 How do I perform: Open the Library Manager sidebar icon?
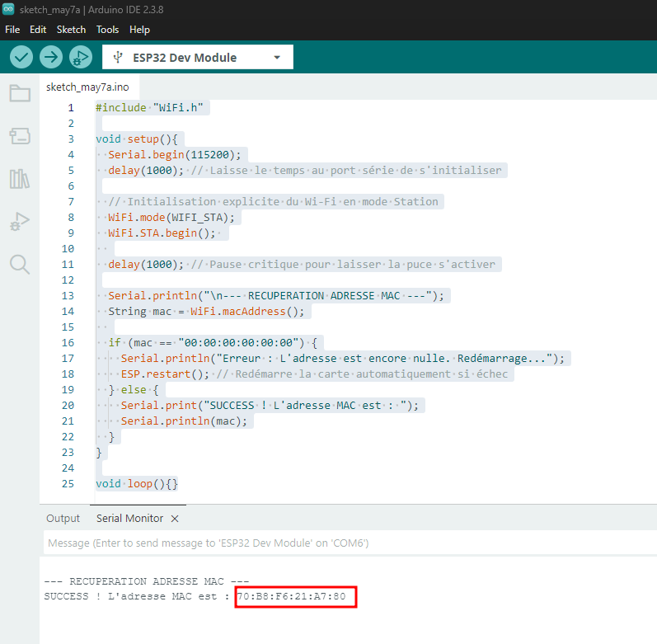click(20, 179)
